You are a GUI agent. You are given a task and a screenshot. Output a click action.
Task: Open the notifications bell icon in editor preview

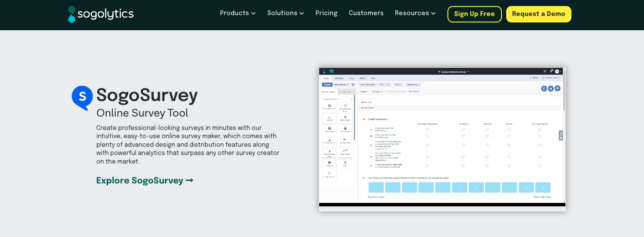(x=551, y=71)
